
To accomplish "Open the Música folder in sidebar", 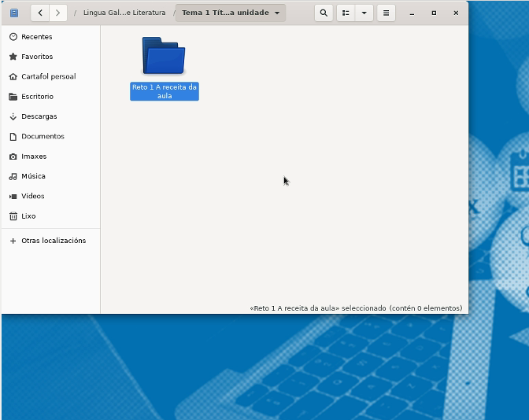I will click(33, 176).
